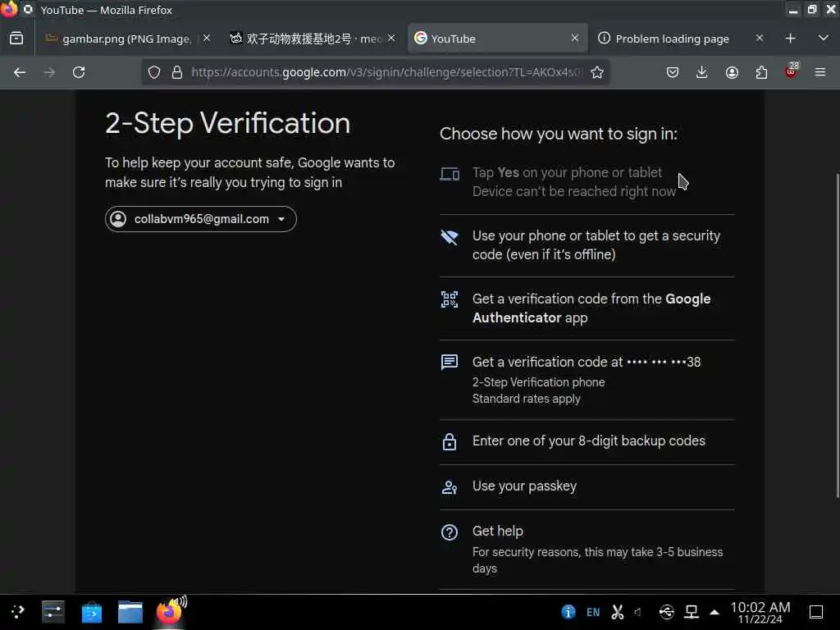Image resolution: width=840 pixels, height=630 pixels.
Task: Close the YouTube tab
Action: (574, 38)
